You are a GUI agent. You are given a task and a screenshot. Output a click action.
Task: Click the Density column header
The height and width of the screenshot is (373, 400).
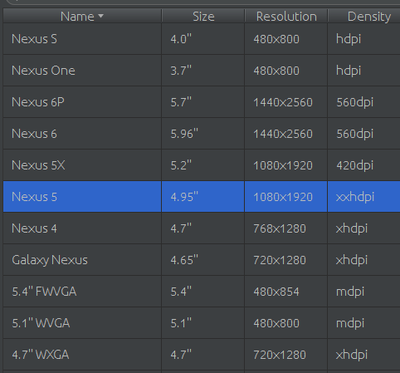pyautogui.click(x=364, y=16)
